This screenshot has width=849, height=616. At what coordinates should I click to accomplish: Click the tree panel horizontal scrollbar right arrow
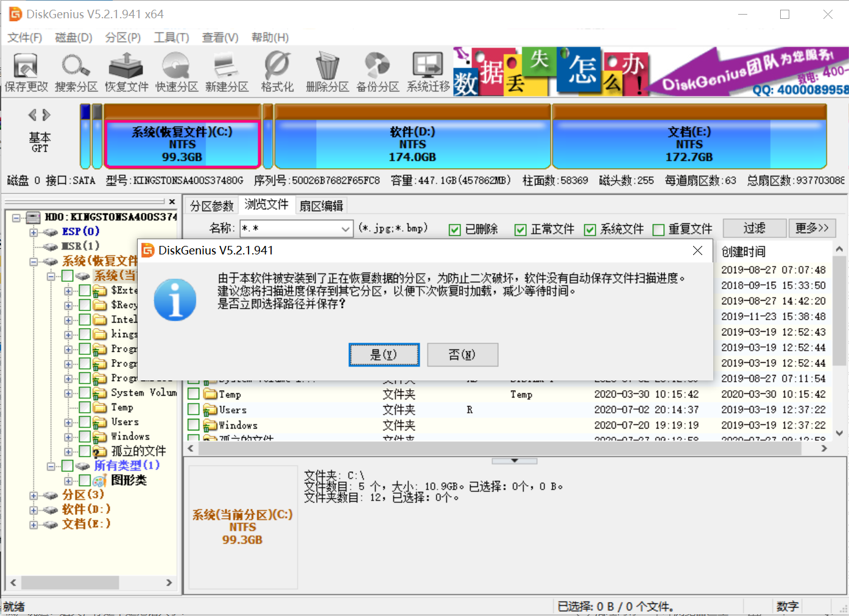169,583
